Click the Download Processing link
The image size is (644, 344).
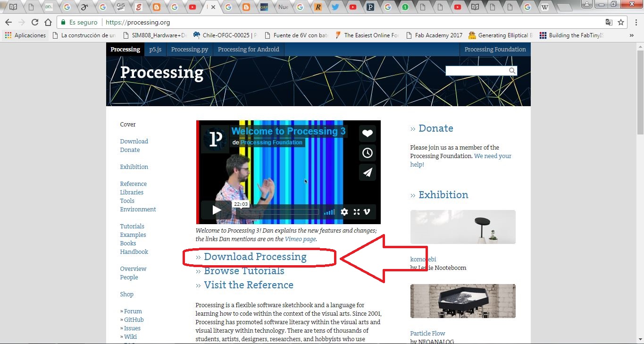click(x=255, y=257)
